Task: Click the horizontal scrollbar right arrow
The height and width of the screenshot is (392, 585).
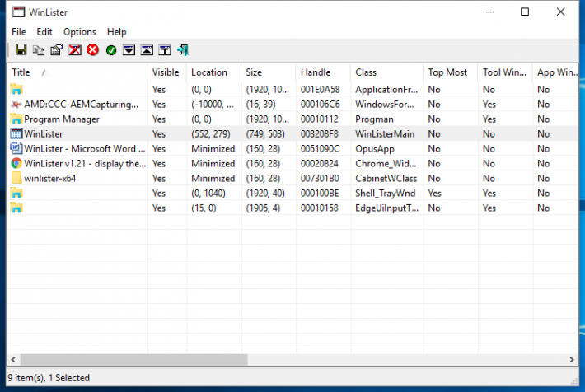Action: click(x=572, y=360)
